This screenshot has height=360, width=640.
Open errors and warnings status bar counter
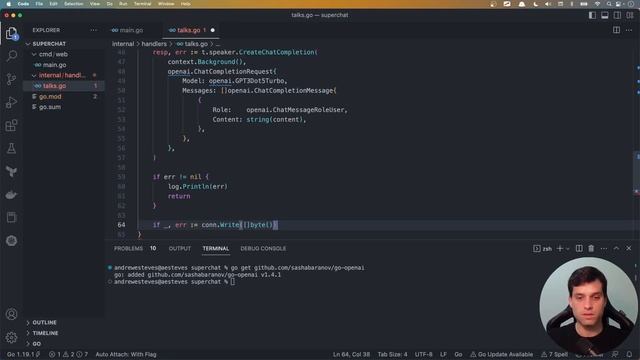pos(68,354)
